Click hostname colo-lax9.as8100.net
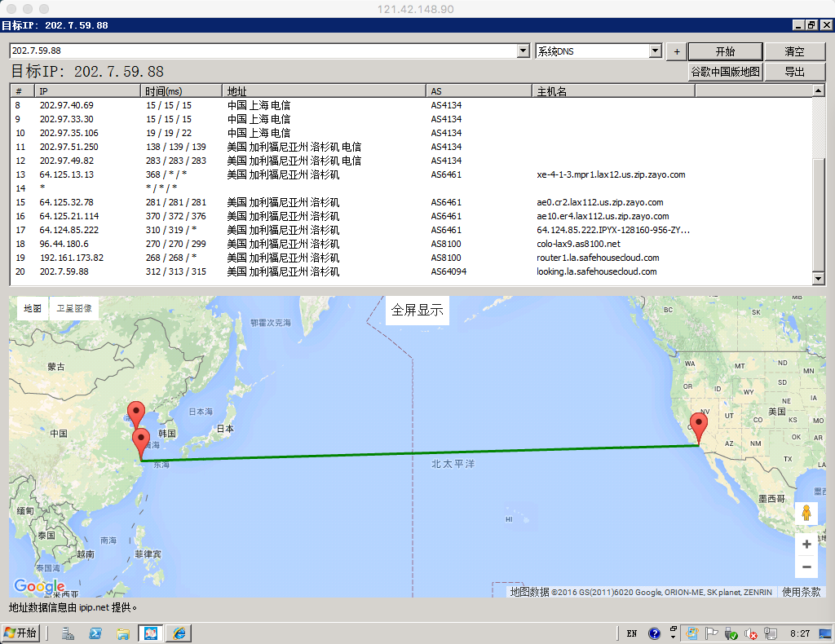This screenshot has height=644, width=835. (x=578, y=244)
